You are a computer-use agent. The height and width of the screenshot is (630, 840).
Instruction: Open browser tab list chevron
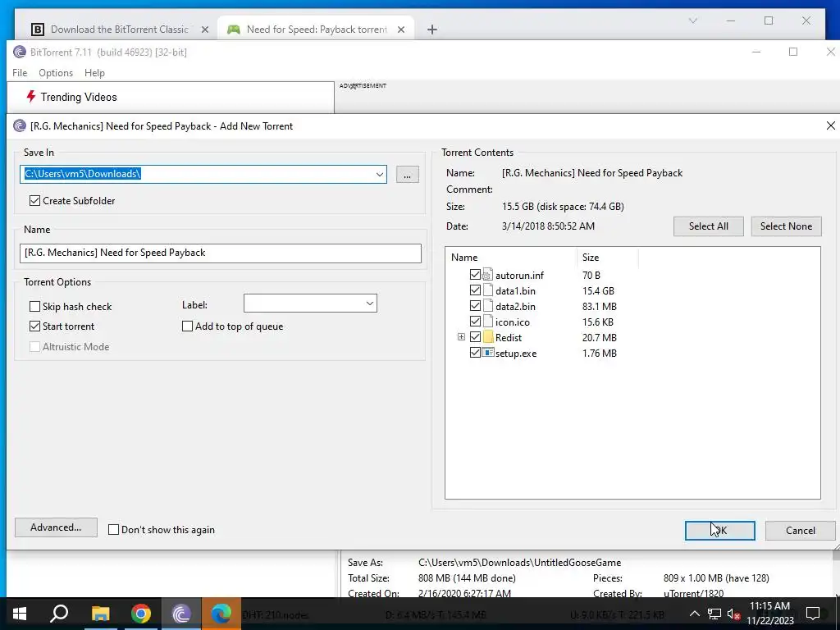692,21
